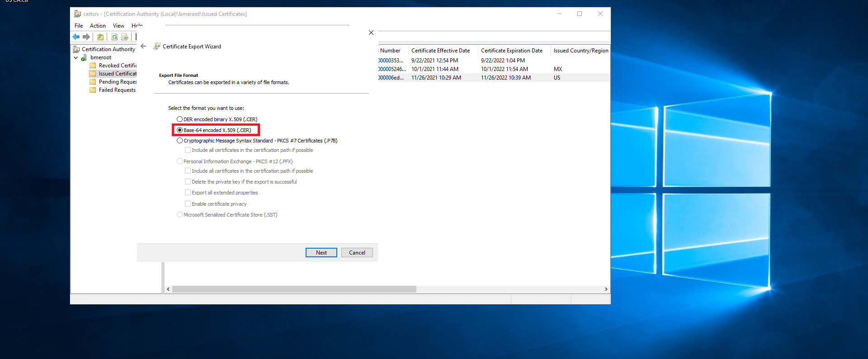Click the blue Back arrow in the certsrv toolbar

click(76, 37)
